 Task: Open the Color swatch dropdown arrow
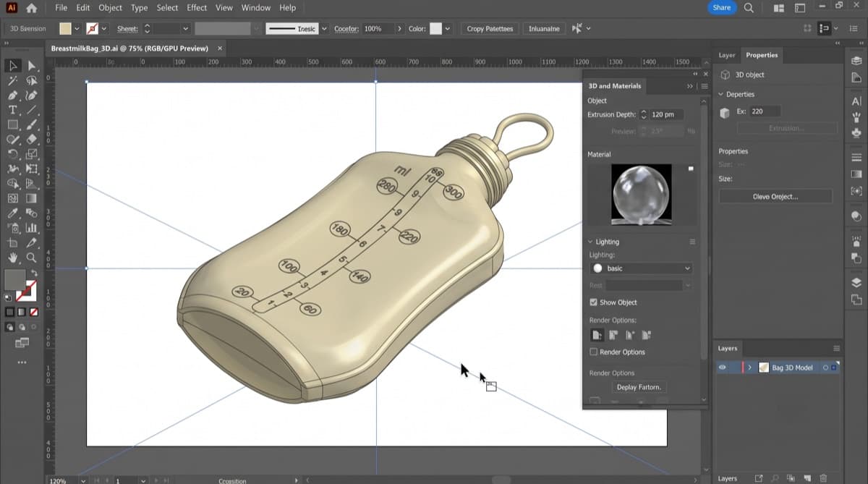click(x=447, y=29)
